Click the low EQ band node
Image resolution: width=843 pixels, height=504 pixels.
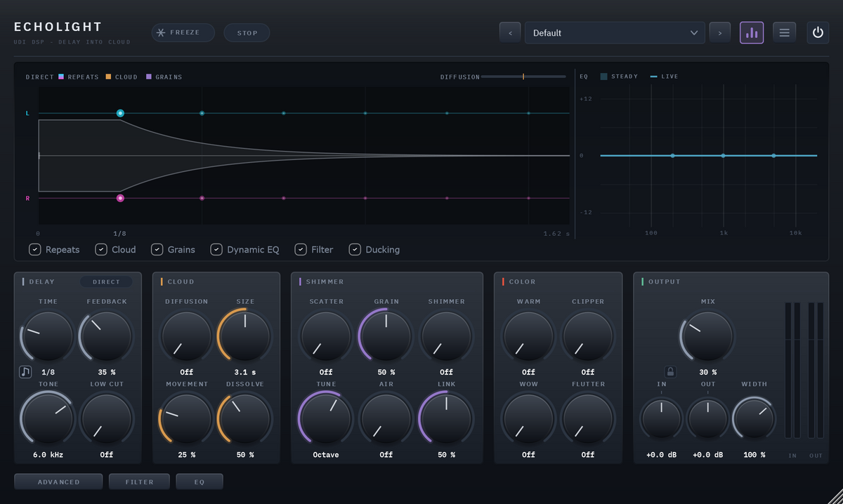click(x=672, y=155)
